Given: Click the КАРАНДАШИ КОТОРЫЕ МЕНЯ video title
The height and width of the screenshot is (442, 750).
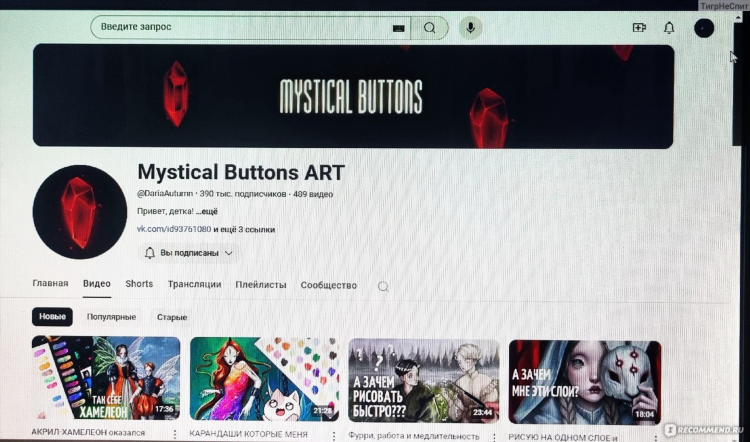Looking at the screenshot, I should tap(249, 434).
